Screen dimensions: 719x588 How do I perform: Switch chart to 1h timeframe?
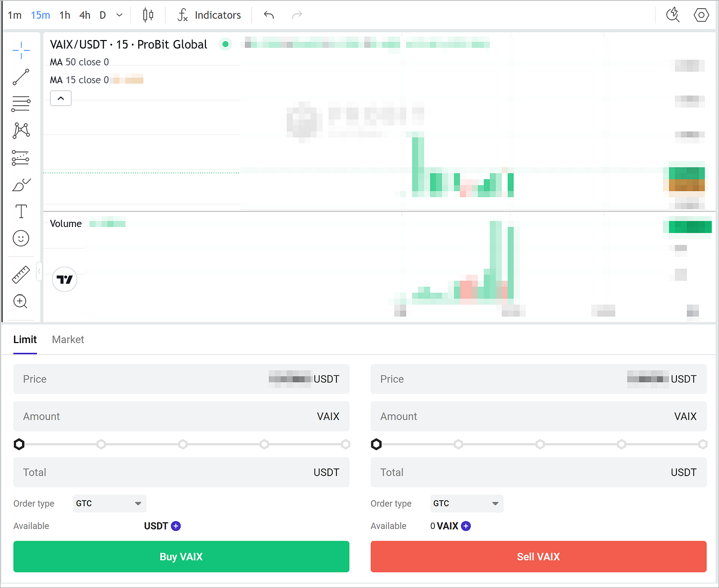coord(65,15)
